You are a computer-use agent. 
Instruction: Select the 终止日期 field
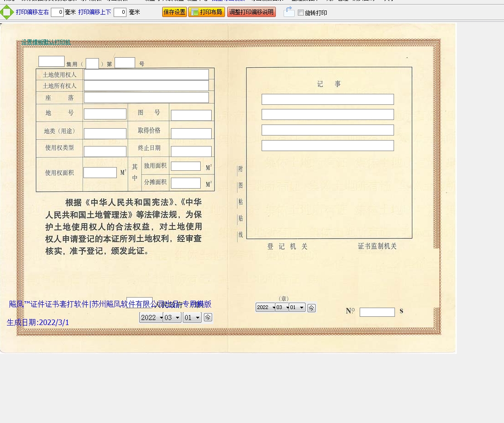pyautogui.click(x=191, y=151)
